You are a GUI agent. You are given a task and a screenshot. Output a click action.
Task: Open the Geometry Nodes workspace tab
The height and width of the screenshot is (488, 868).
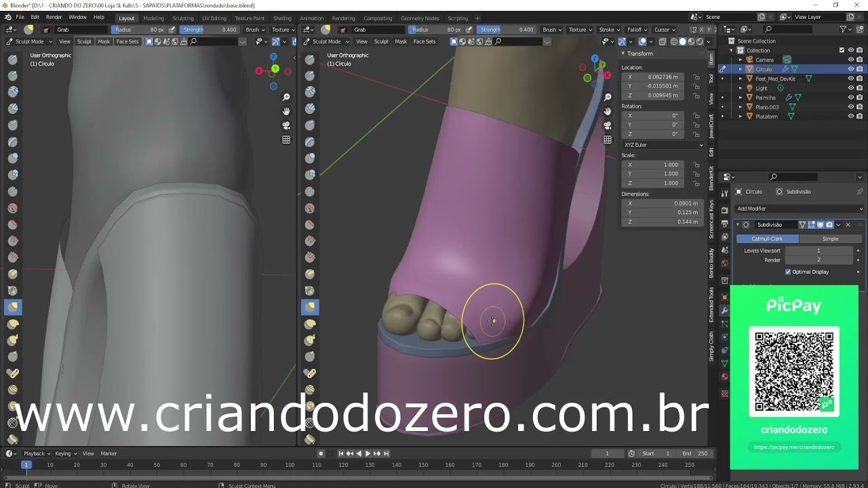coord(420,18)
